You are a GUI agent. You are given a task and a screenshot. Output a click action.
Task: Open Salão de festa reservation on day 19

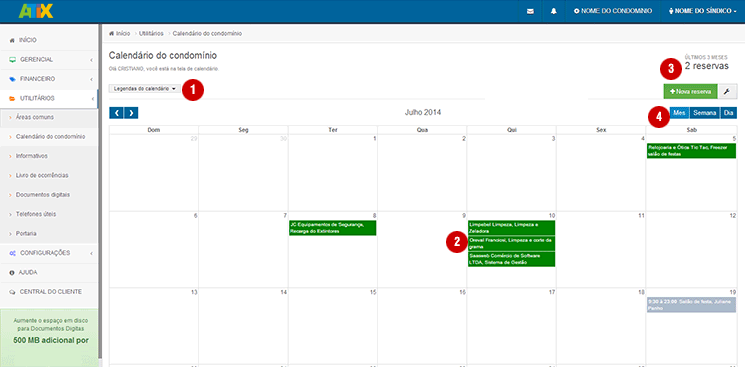[691, 305]
